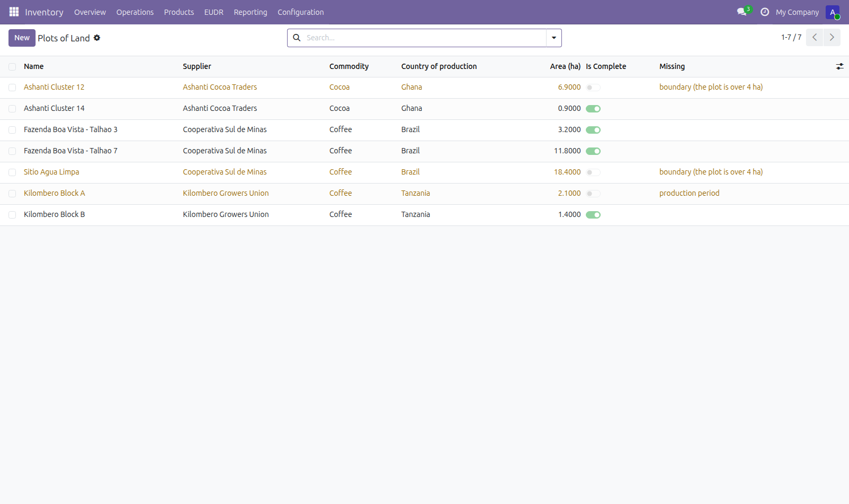
Task: Click the search magnifier icon
Action: pyautogui.click(x=297, y=38)
